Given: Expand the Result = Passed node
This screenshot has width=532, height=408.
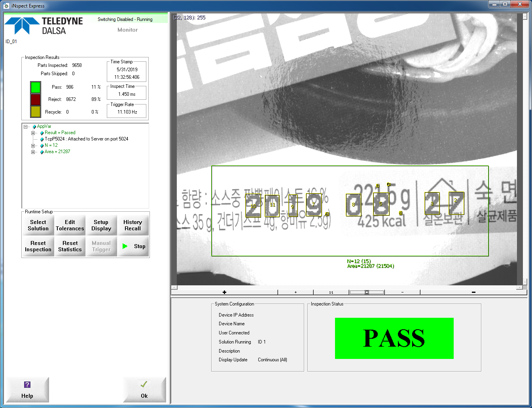Looking at the screenshot, I should click(x=33, y=133).
